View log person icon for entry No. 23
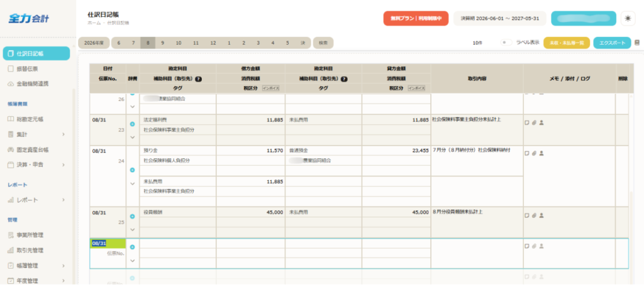Screen dimensions: 644x287 pyautogui.click(x=541, y=122)
